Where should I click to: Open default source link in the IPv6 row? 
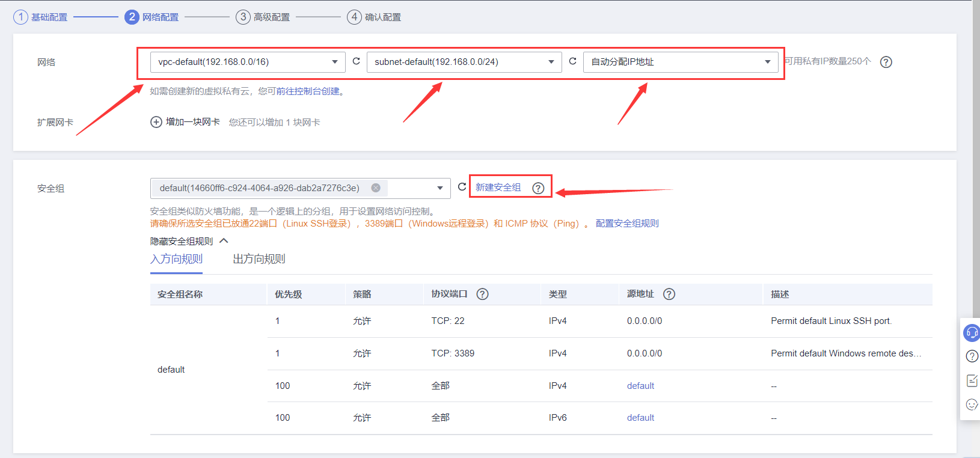640,418
